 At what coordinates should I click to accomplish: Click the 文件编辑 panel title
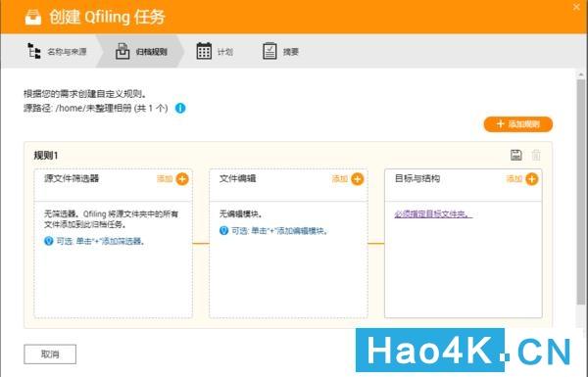point(238,178)
